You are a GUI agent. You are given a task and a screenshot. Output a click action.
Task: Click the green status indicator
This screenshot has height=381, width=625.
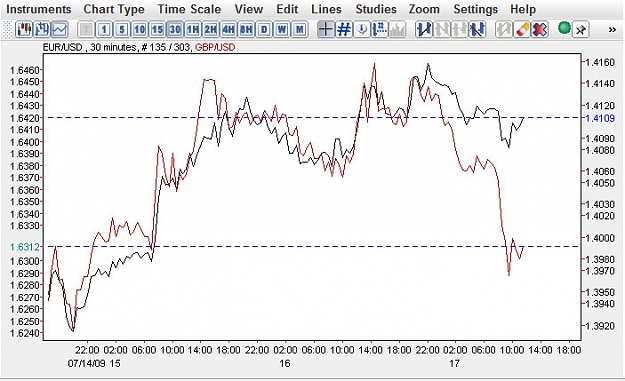tap(564, 28)
